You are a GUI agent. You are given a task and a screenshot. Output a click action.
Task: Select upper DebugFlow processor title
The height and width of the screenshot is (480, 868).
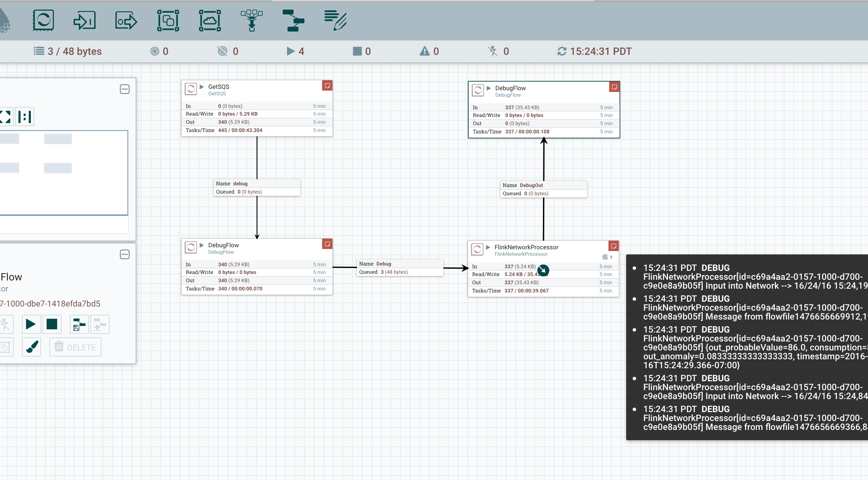(x=510, y=88)
